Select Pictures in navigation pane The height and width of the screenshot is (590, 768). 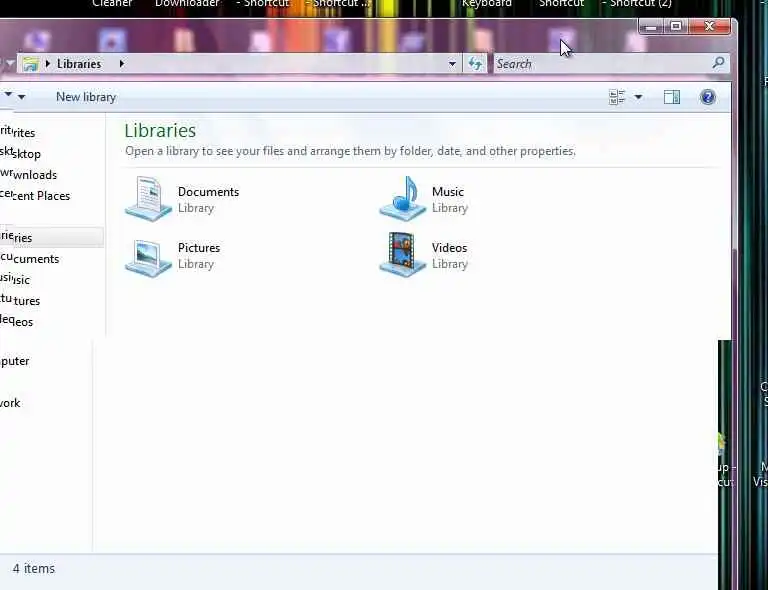coord(20,301)
